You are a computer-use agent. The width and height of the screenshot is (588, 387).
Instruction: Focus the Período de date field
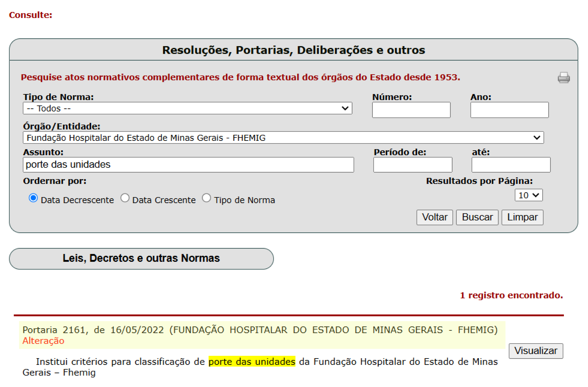point(413,165)
